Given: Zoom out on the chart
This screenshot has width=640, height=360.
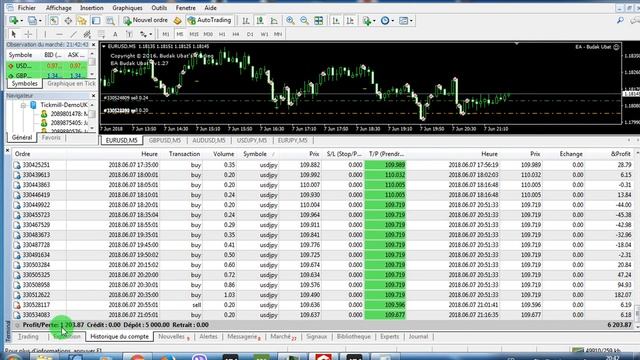Looking at the screenshot, I should [304, 20].
